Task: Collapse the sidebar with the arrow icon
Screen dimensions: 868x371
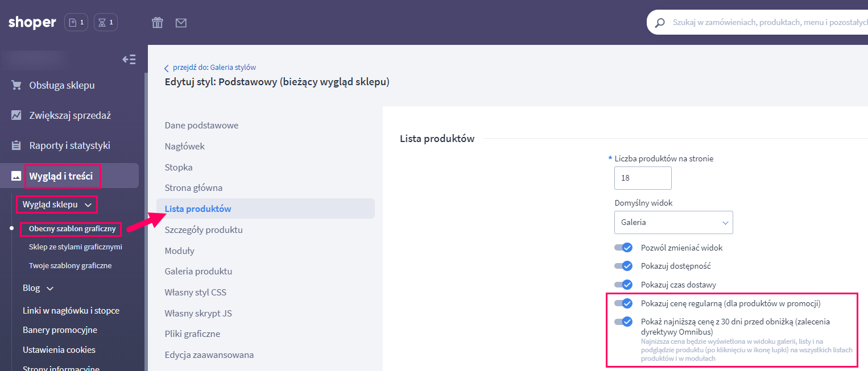Action: (129, 60)
